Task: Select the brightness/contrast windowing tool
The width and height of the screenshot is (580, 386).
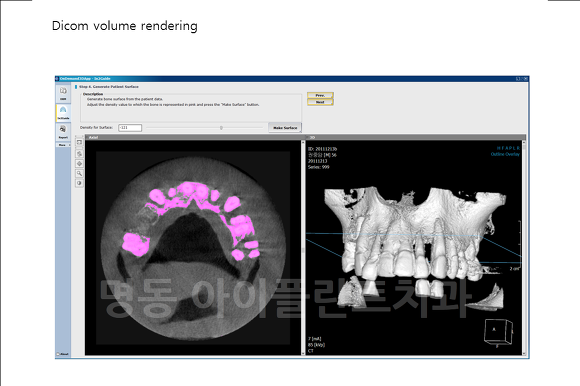Action: 79,183
